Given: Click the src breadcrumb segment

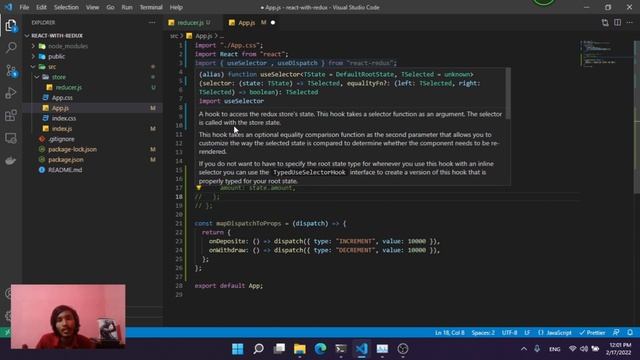Looking at the screenshot, I should (x=174, y=36).
